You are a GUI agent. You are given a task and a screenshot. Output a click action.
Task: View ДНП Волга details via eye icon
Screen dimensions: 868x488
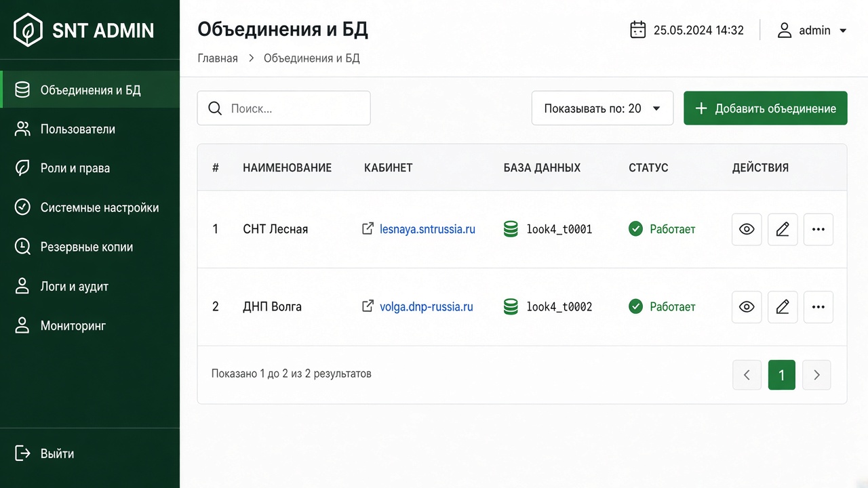747,307
